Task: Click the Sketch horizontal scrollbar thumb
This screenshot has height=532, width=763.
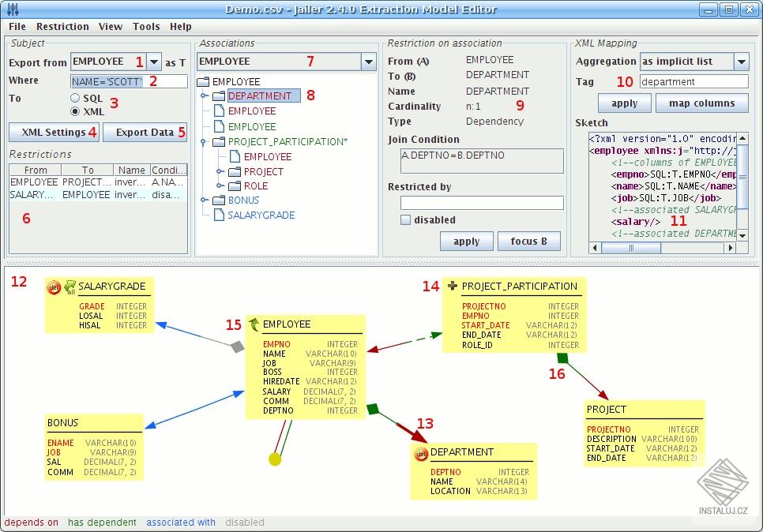Action: point(631,248)
